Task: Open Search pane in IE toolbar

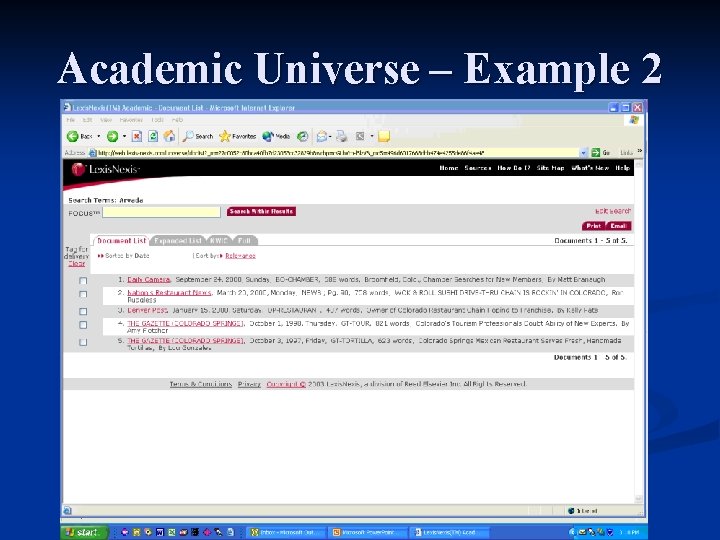Action: tap(198, 136)
